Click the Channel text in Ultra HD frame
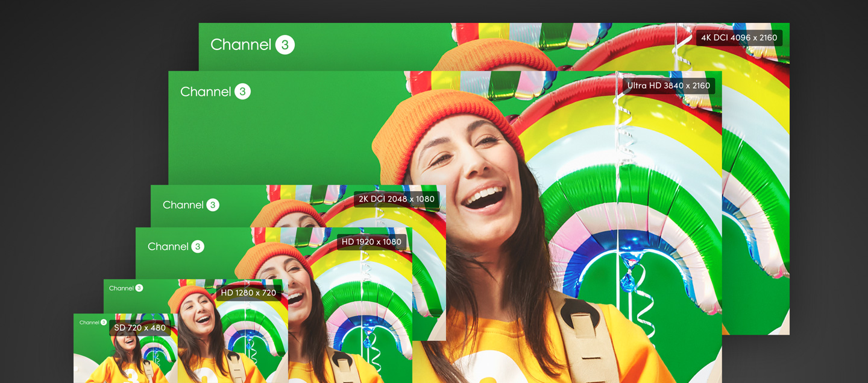Viewport: 868px width, 383px height. 206,92
